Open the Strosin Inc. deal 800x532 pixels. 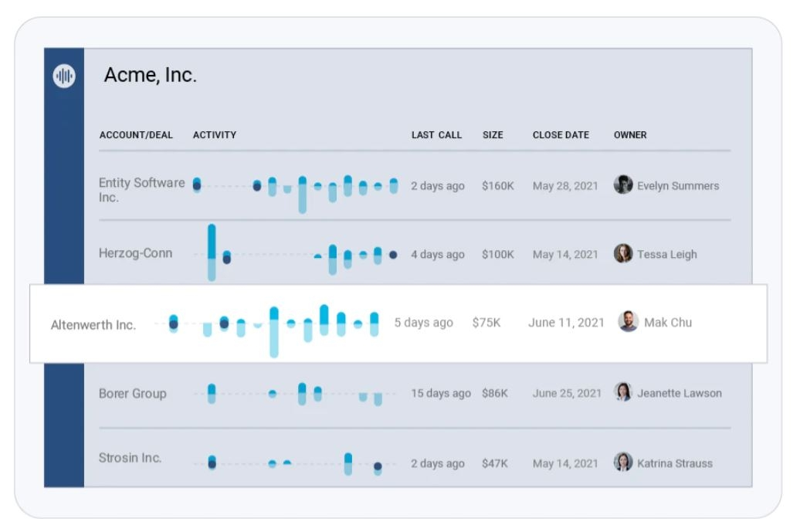pos(130,458)
